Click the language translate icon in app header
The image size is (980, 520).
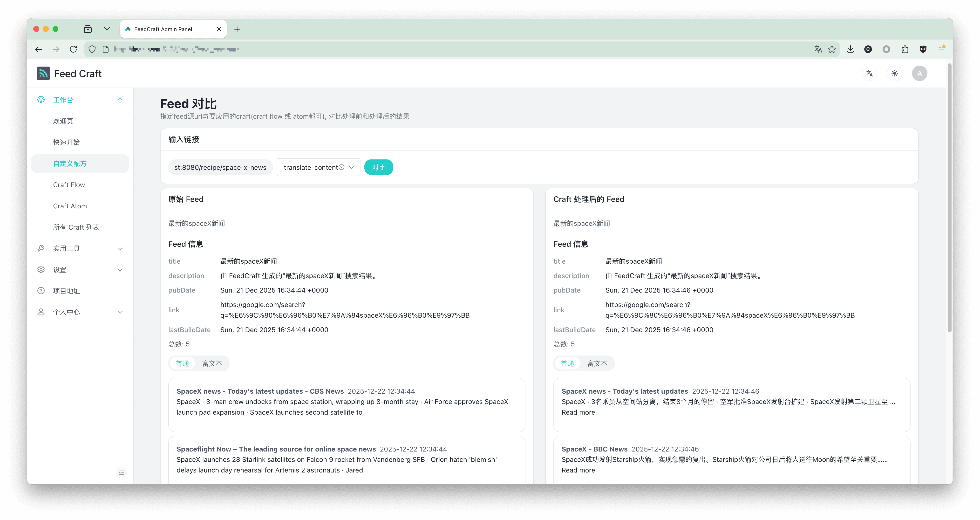869,73
